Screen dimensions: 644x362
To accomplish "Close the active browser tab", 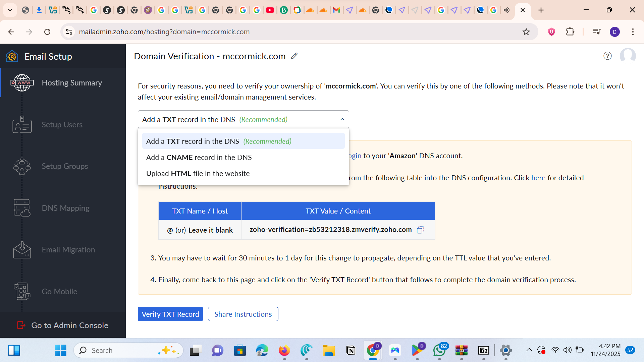I will [x=523, y=10].
